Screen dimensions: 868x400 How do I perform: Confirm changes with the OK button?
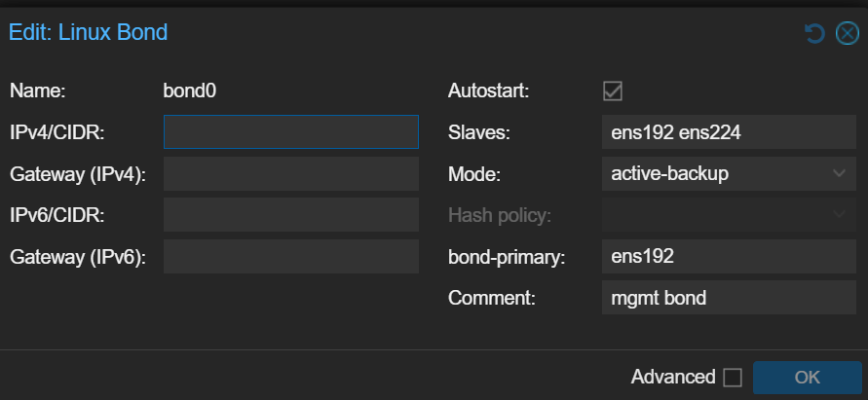tap(807, 378)
